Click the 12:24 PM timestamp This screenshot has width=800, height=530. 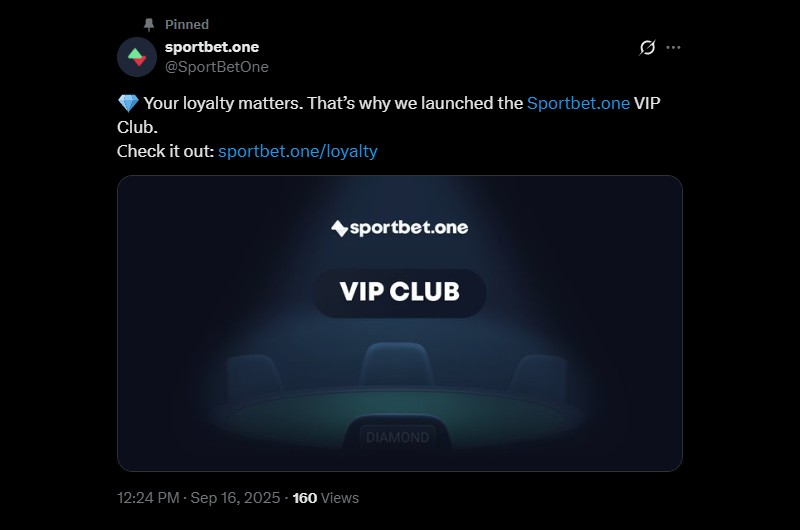[148, 498]
